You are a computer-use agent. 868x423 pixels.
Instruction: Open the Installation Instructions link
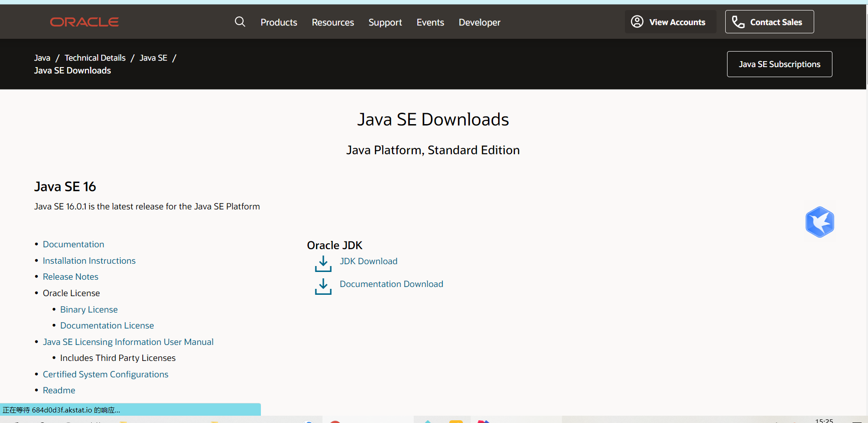[x=89, y=261]
